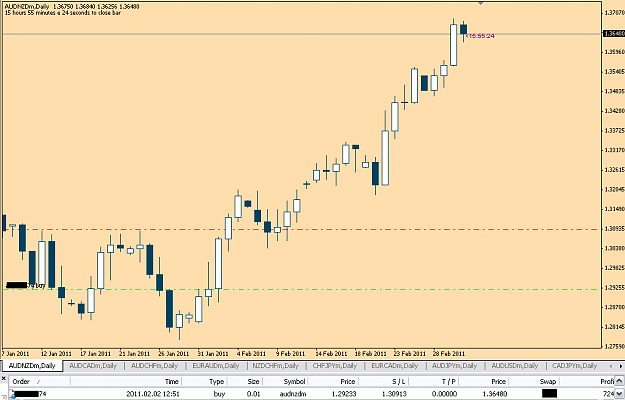
Task: Select the audnzdm symbol cell
Action: pos(293,394)
